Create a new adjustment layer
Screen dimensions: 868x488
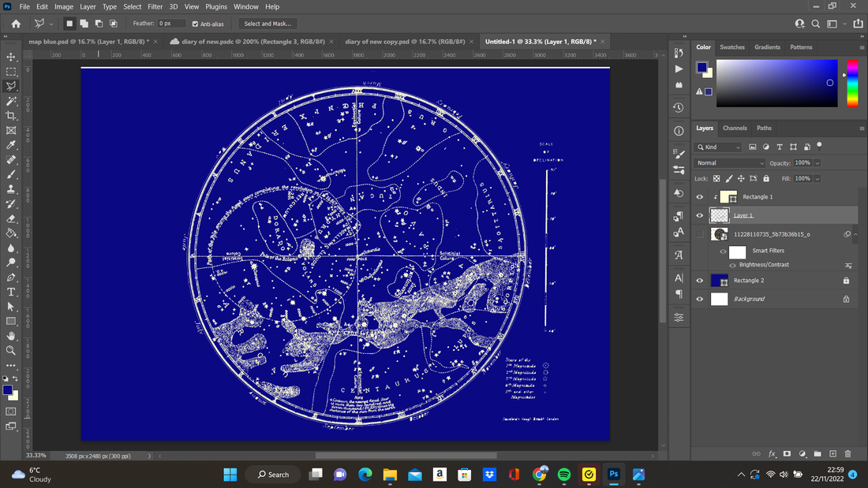[803, 453]
